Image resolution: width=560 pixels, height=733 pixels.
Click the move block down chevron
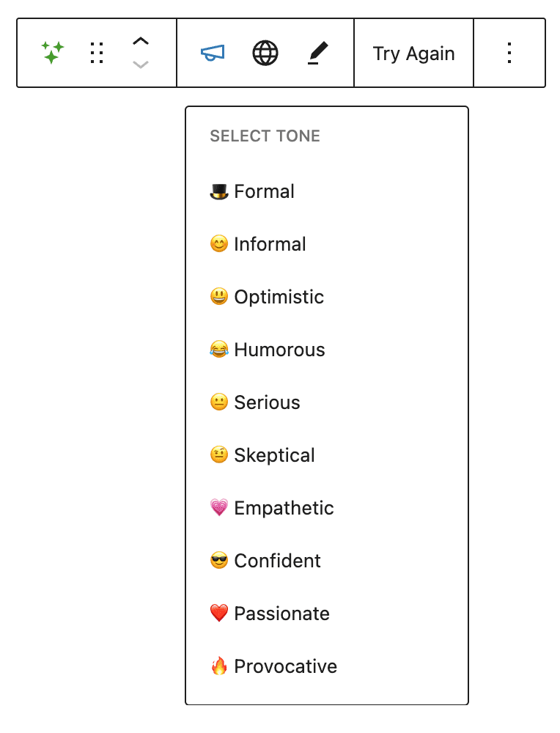[141, 65]
